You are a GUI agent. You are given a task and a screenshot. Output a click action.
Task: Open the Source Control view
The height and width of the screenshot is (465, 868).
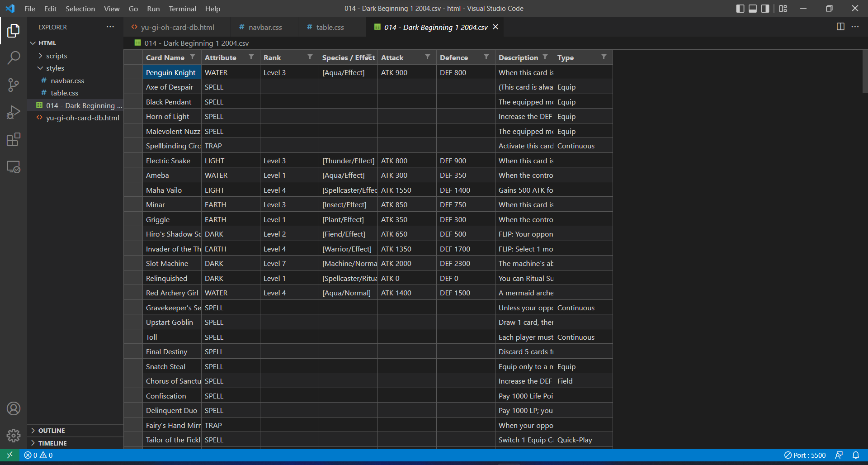[14, 85]
